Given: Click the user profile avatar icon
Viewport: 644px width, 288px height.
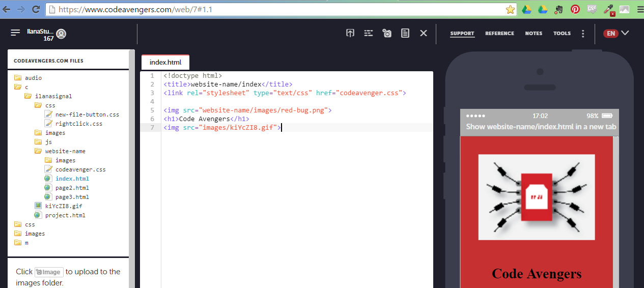Looking at the screenshot, I should [61, 34].
